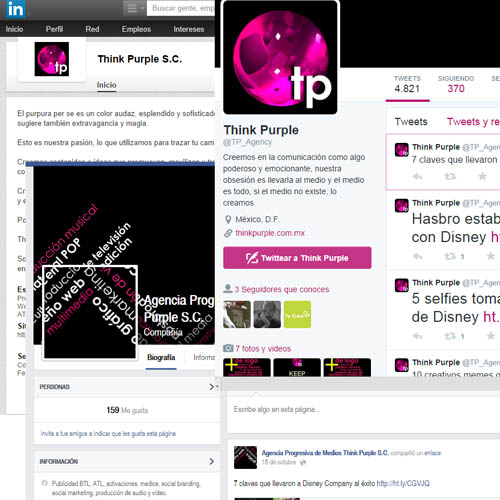Select the SIGUIENDO 370 counter tab
This screenshot has width=500, height=500.
click(x=456, y=84)
